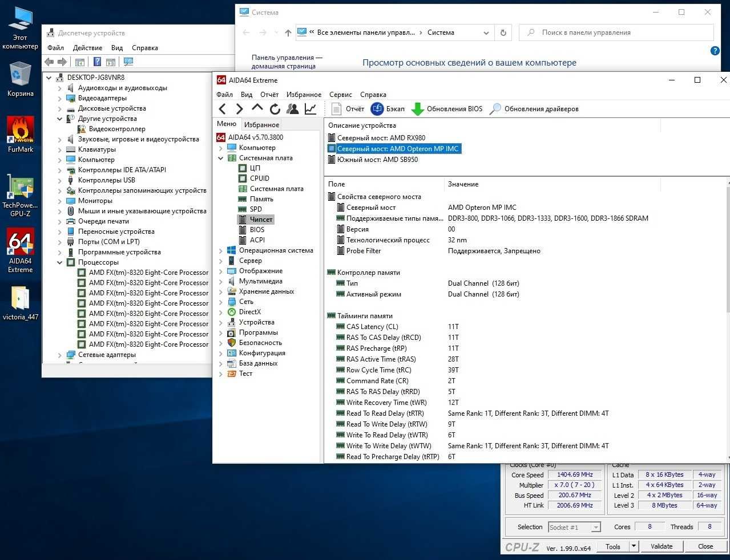Select SPD in AIDA64 tree
This screenshot has height=560, width=730.
click(249, 209)
